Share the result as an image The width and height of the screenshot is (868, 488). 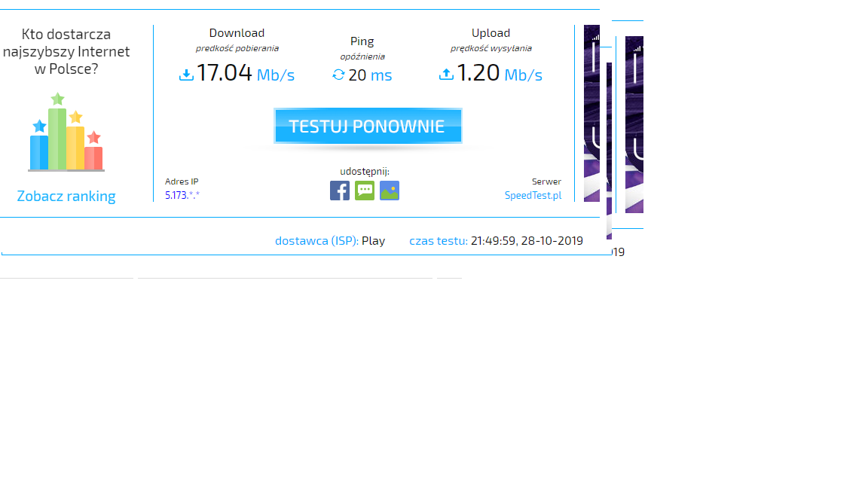click(389, 191)
